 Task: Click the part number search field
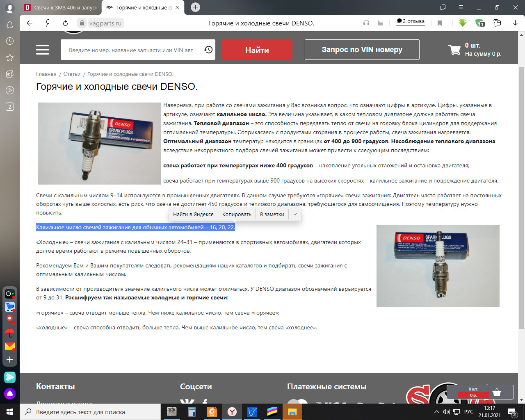click(x=131, y=50)
